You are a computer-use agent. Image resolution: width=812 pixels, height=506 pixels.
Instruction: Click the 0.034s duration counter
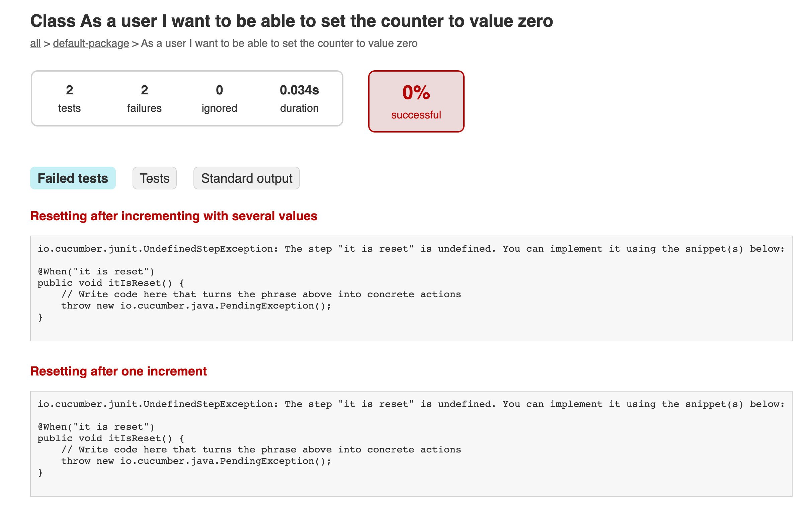point(299,99)
